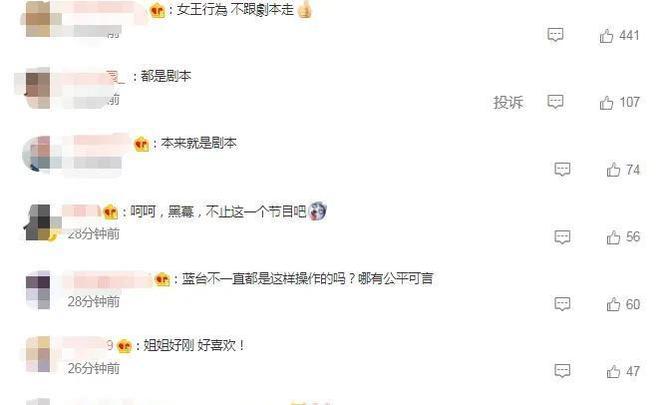Like the 姐姐好刚 好喜欢 comment

click(x=613, y=371)
